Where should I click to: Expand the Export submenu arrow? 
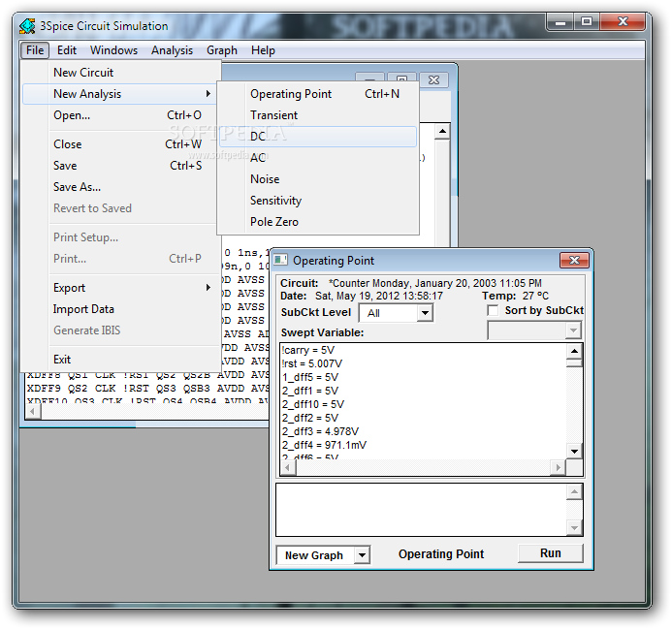point(208,287)
